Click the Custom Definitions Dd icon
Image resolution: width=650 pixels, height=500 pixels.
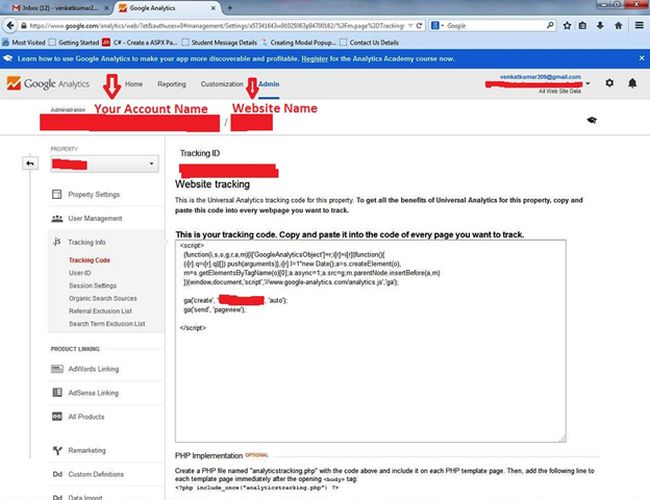coord(57,474)
